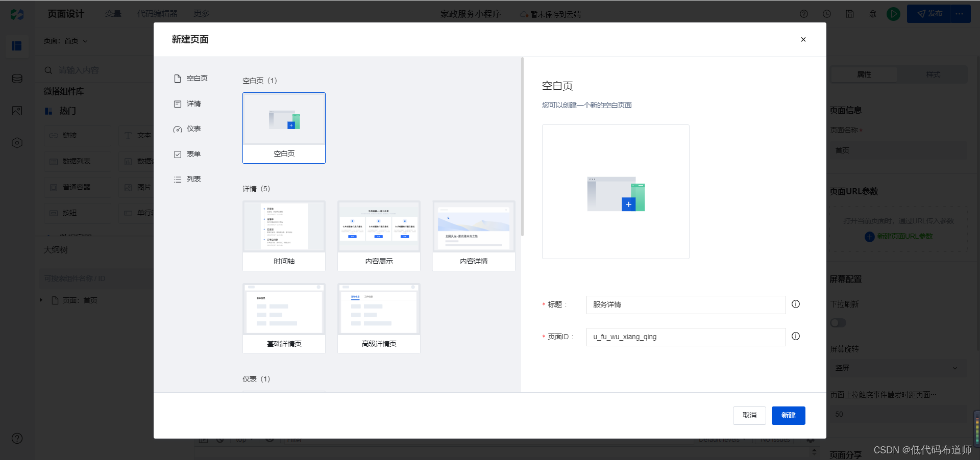Select the 文本 component
Viewport: 980px width, 460px height.
pyautogui.click(x=136, y=136)
